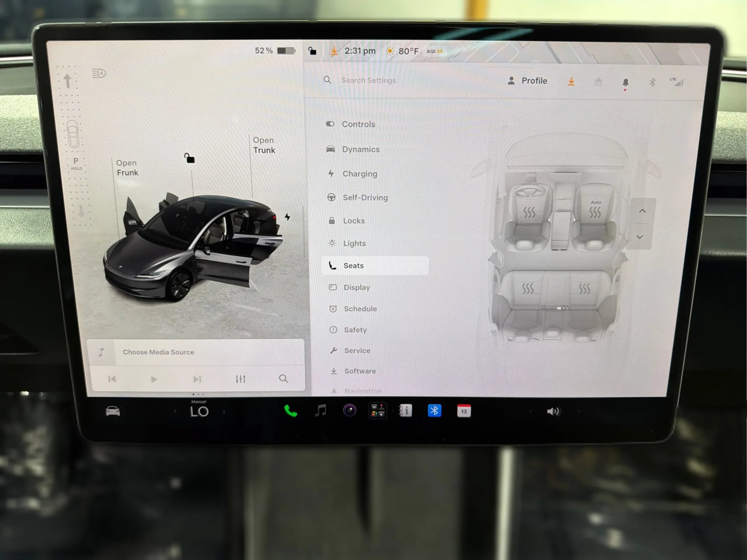Screen dimensions: 747x560
Task: Tap the HomeLink garage icon
Action: pyautogui.click(x=598, y=82)
